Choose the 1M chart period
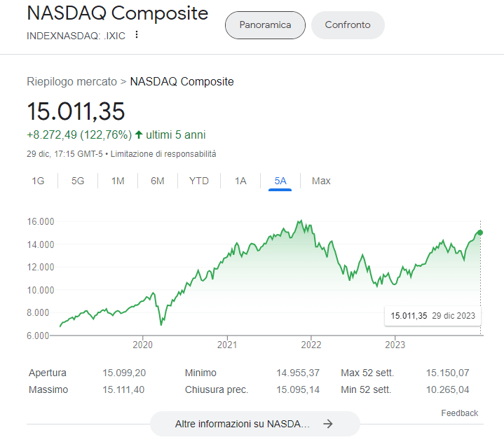This screenshot has width=504, height=442. click(118, 181)
